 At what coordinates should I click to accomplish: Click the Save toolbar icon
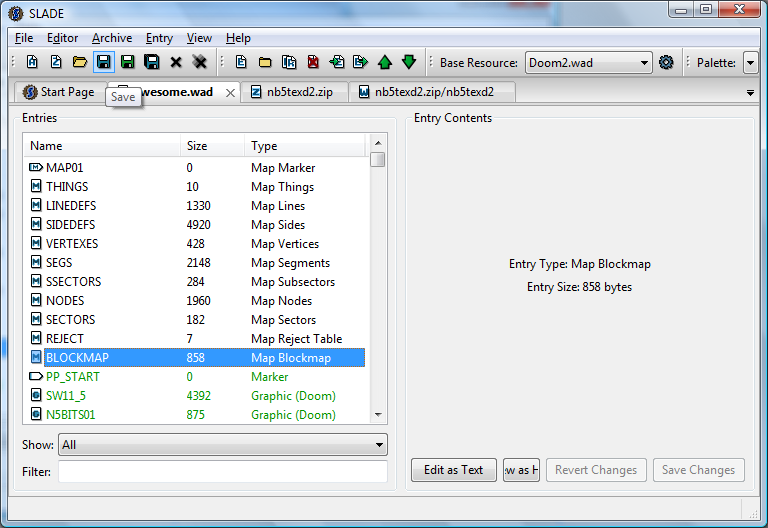tap(103, 62)
